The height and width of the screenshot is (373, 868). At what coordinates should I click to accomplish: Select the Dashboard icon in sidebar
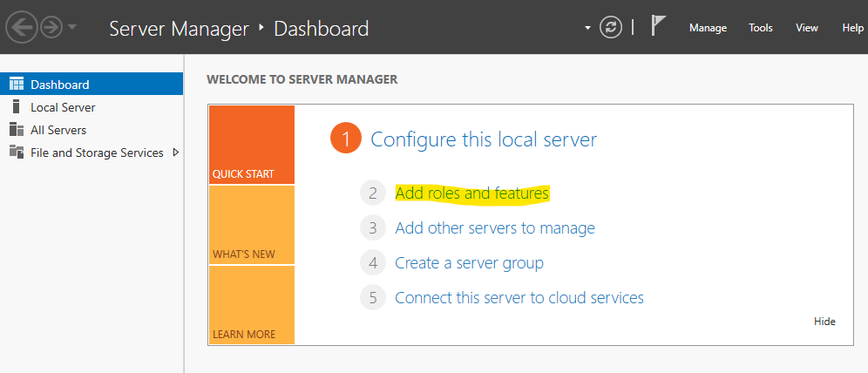tap(16, 85)
